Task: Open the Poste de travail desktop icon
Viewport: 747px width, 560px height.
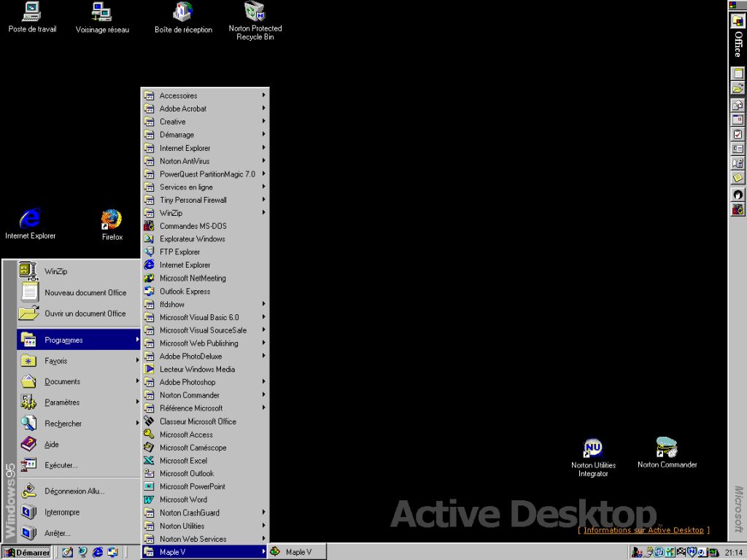Action: coord(32,17)
